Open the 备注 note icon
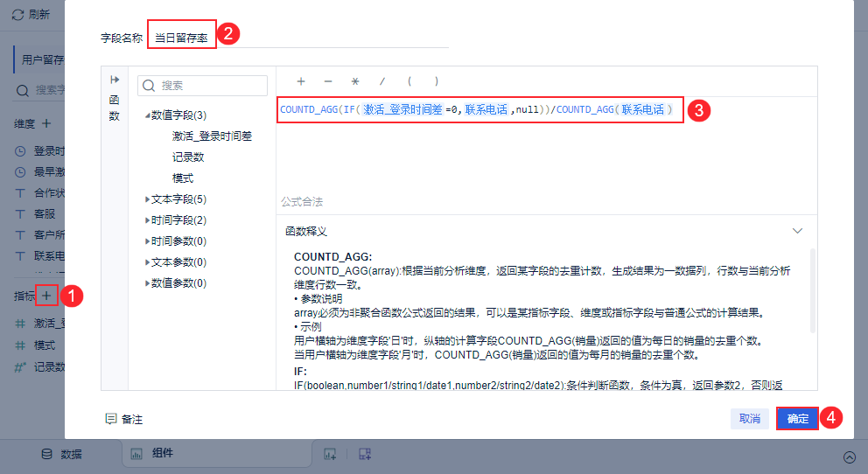This screenshot has height=474, width=868. 111,419
